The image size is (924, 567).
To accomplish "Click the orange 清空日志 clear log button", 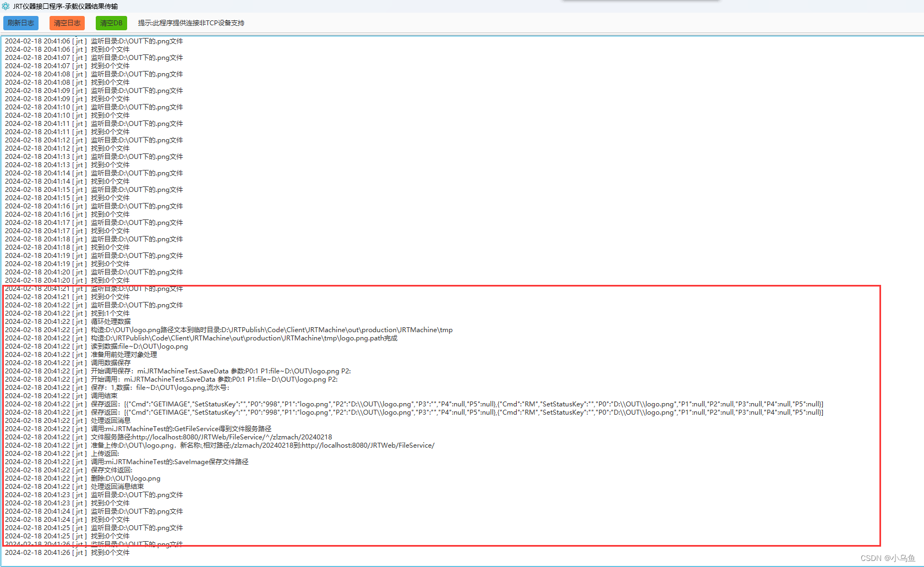I will [x=67, y=23].
